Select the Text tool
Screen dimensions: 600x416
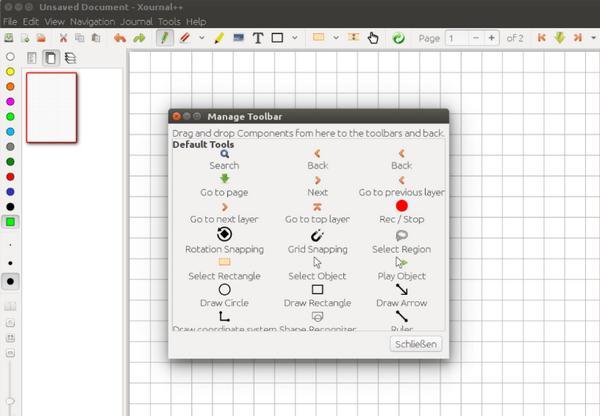click(x=258, y=38)
